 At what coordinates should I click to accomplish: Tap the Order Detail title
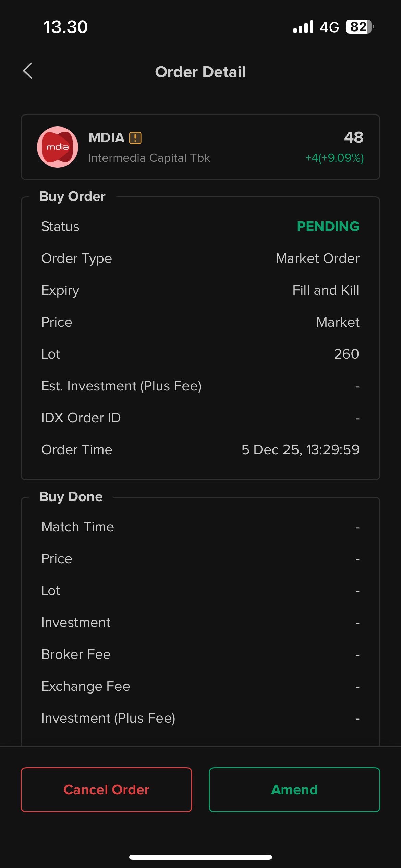(x=200, y=72)
